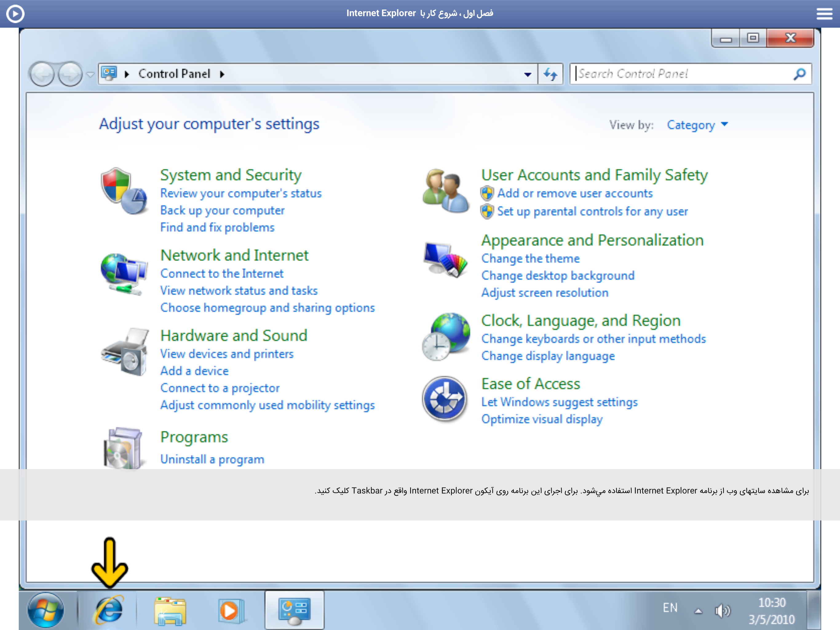Click the volume speaker tray icon
This screenshot has width=840, height=630.
[x=722, y=611]
